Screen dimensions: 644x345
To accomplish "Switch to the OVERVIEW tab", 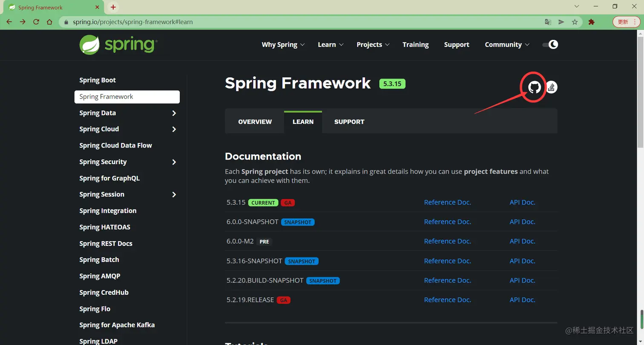I will coord(255,122).
